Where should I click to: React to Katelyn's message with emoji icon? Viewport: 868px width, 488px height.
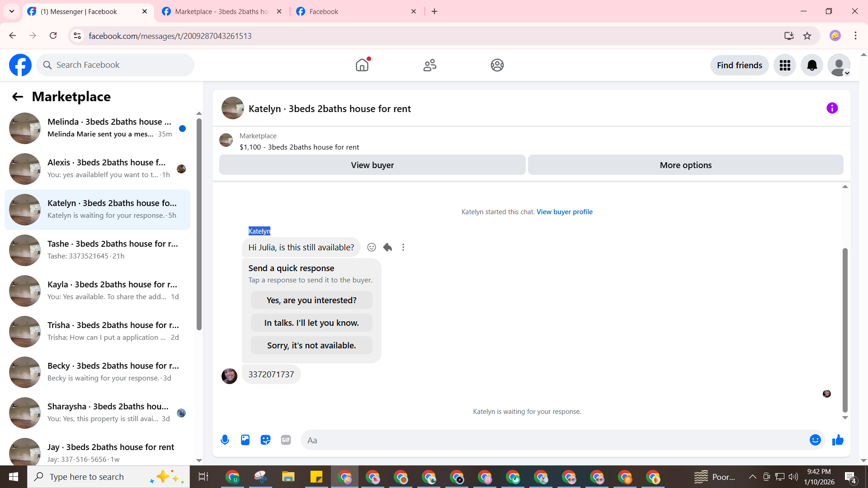pyautogui.click(x=371, y=247)
